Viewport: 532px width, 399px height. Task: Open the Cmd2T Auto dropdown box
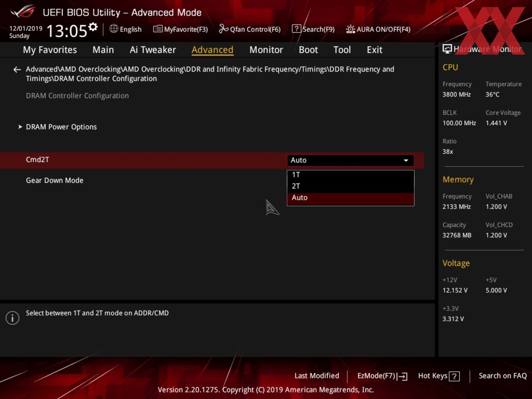pyautogui.click(x=350, y=160)
